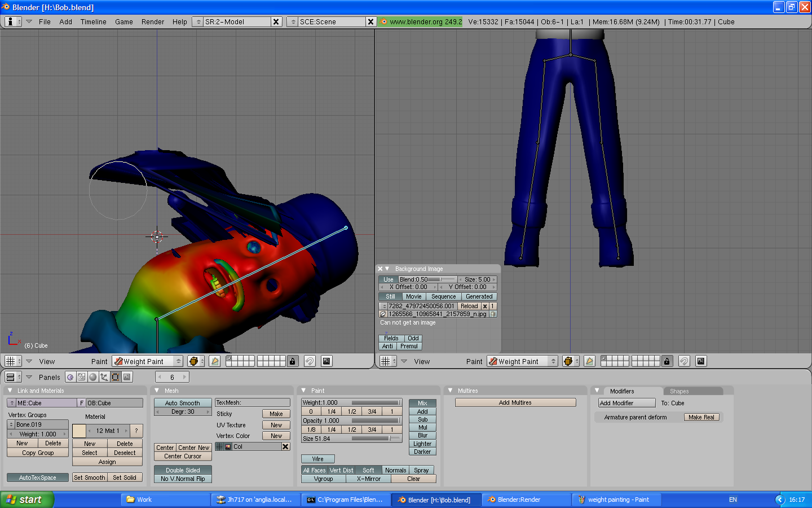Viewport: 812px width, 508px height.
Task: Open the Editing panel buttons icon
Action: pos(82,376)
